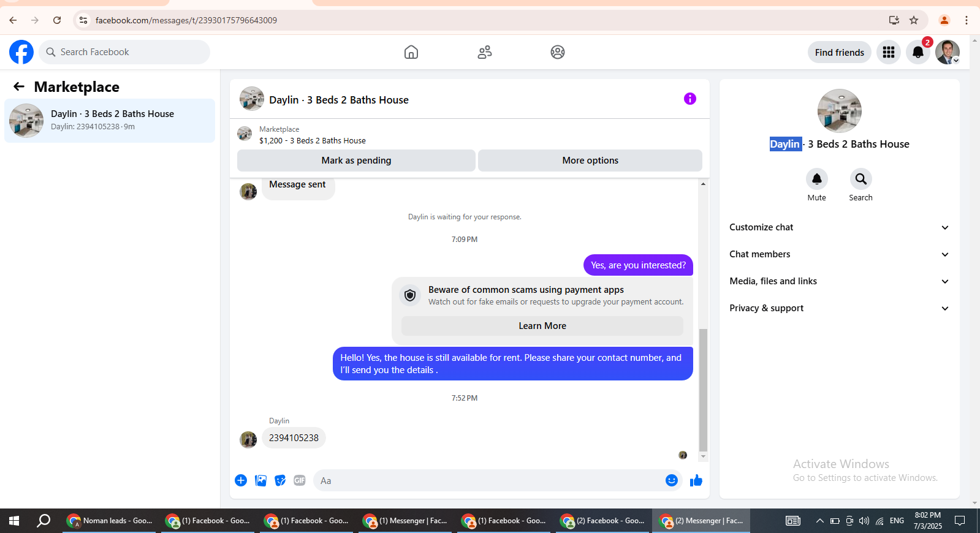Go back from Marketplace with arrow

[x=19, y=87]
